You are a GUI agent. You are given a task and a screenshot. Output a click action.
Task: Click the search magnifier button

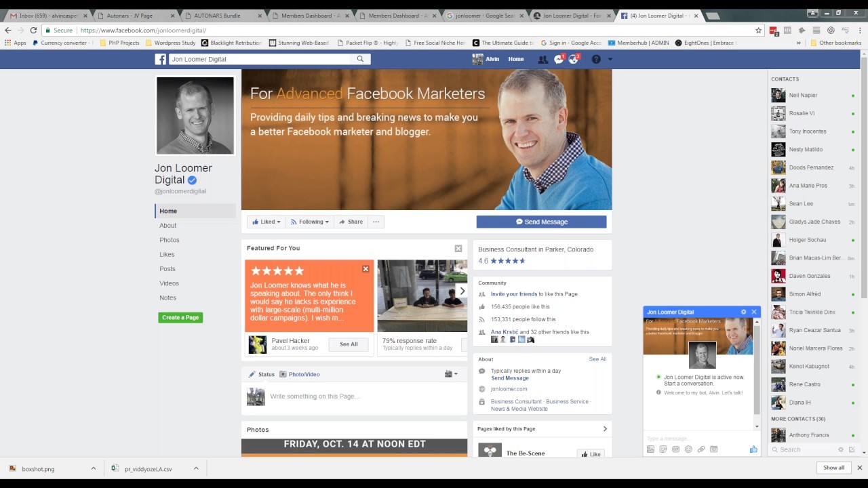pyautogui.click(x=361, y=59)
